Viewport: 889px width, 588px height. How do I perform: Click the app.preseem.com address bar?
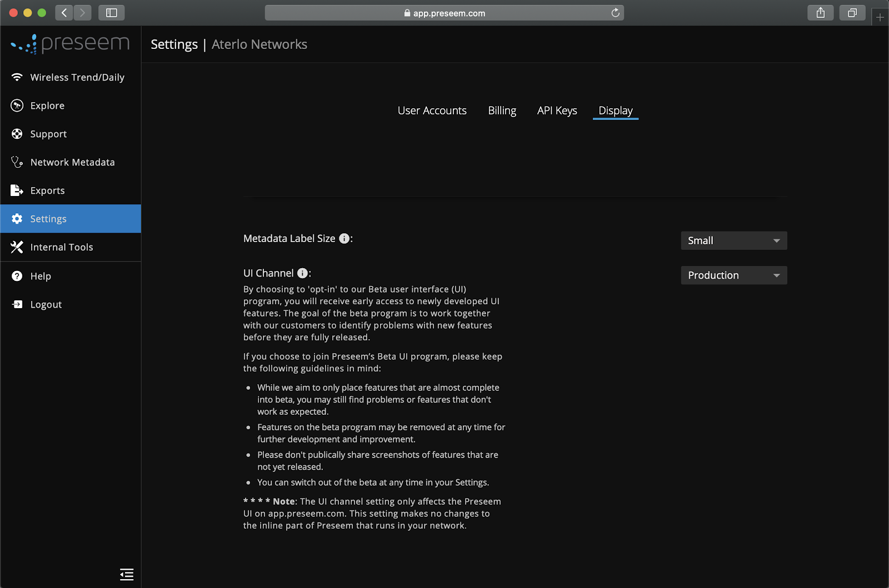444,13
